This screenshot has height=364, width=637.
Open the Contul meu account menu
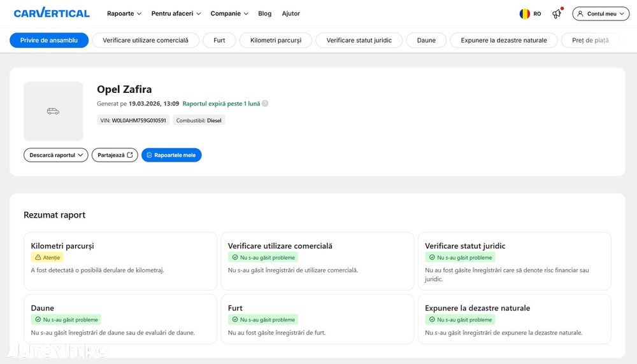pos(601,13)
